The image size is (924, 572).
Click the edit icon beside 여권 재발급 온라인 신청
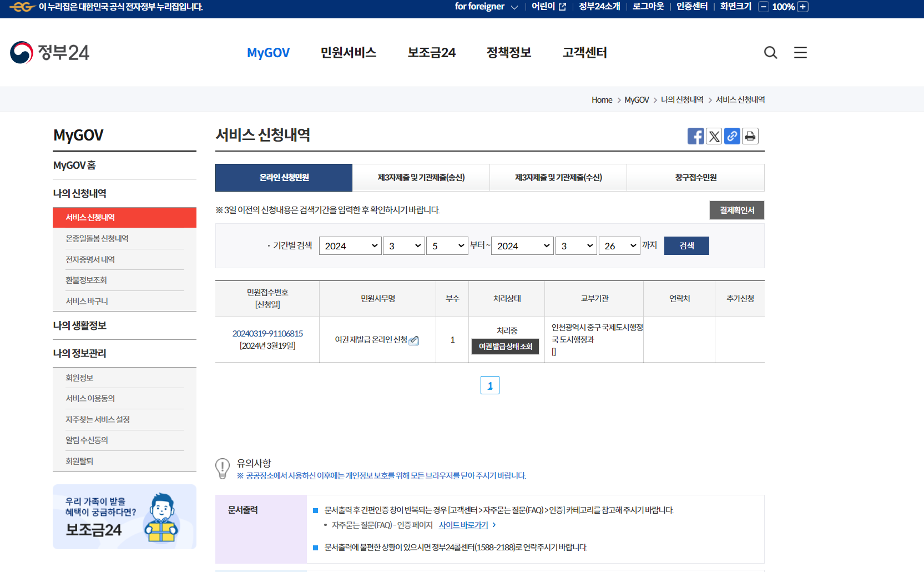coord(413,341)
